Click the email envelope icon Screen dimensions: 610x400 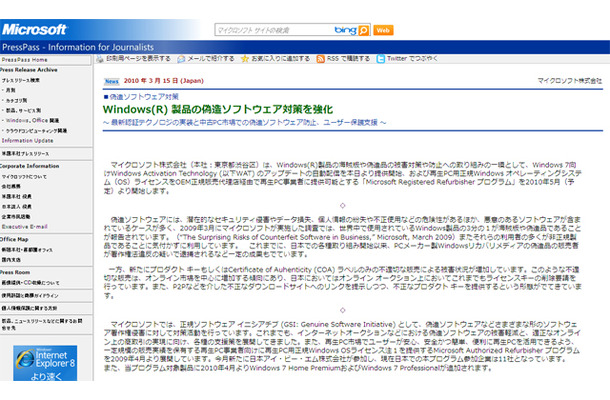(x=181, y=59)
